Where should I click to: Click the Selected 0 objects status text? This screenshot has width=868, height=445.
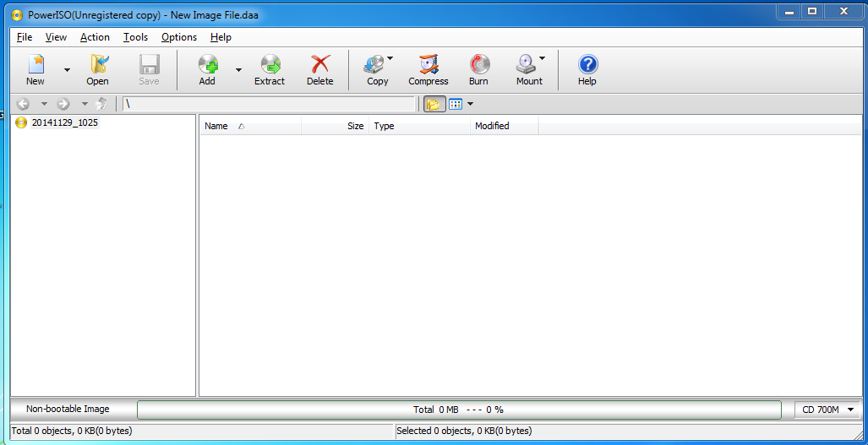pyautogui.click(x=465, y=430)
